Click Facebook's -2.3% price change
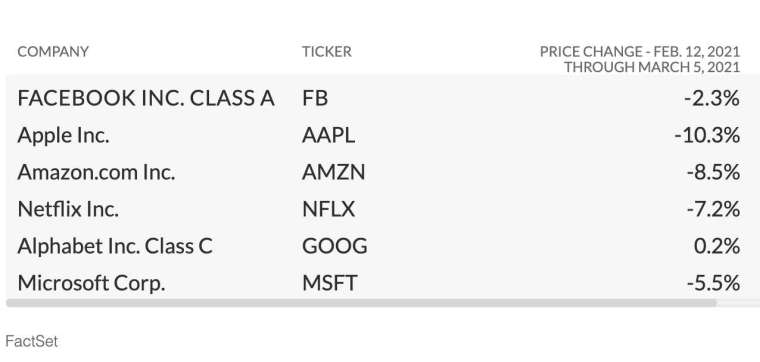Viewport: 760px width, 362px height. (712, 98)
